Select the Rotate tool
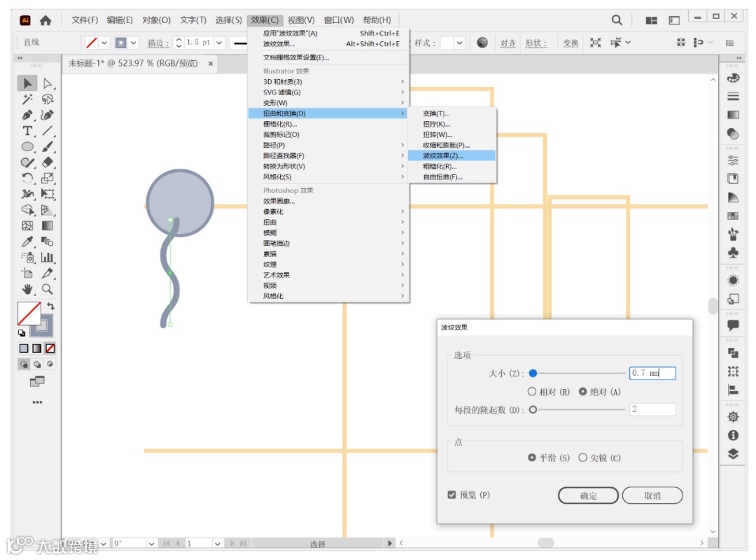Screen dimensions: 756x560 point(27,178)
